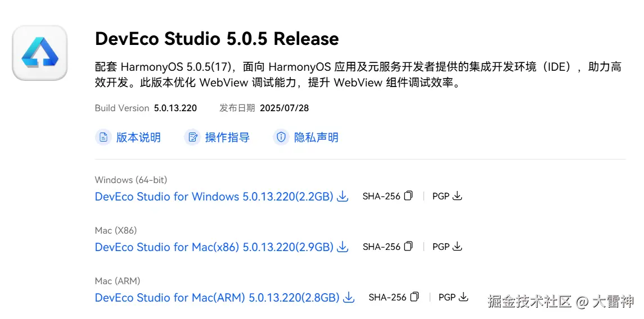
Task: Click the 版本说明 document icon
Action: (x=103, y=138)
